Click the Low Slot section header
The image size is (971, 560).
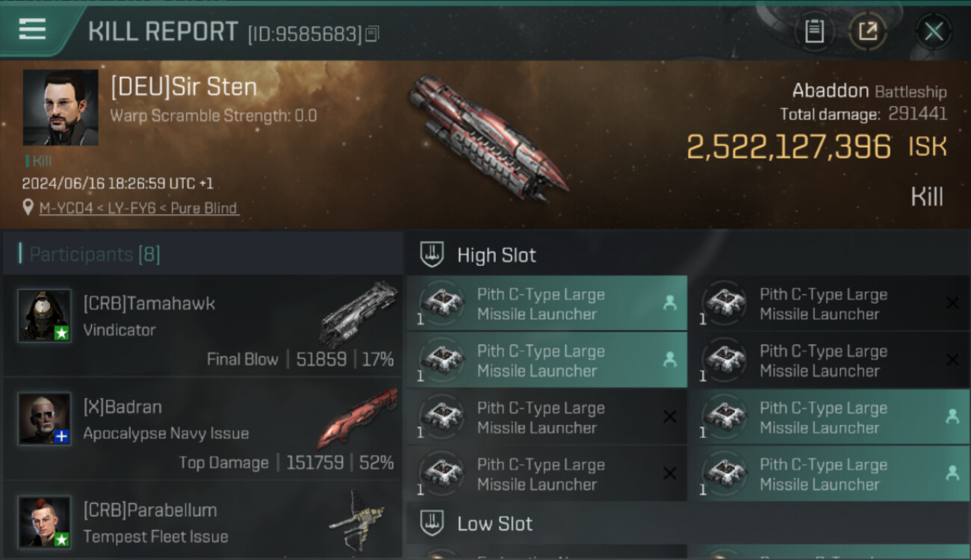click(494, 523)
